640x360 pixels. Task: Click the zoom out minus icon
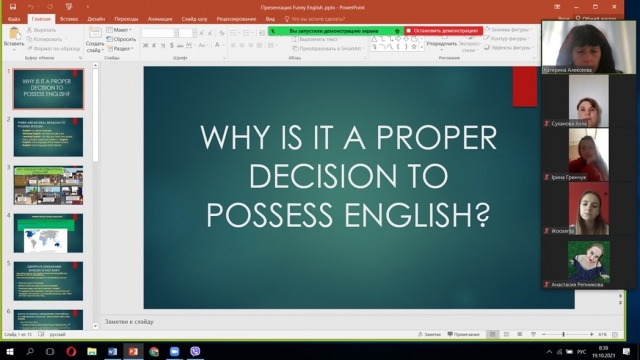(x=544, y=334)
